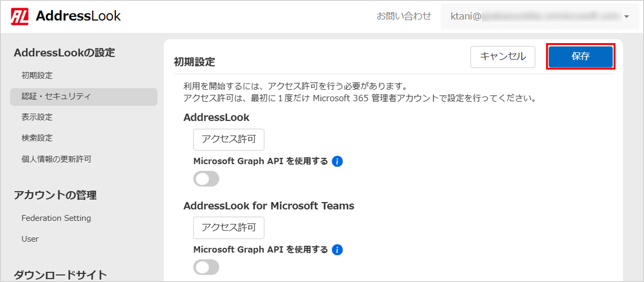The height and width of the screenshot is (282, 644).
Task: Click the キャンセル button
Action: click(x=502, y=57)
